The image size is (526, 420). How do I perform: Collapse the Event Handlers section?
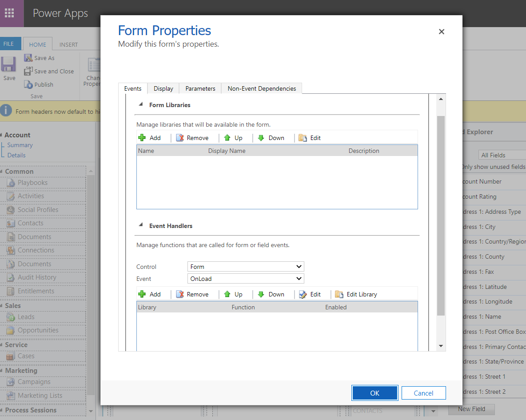(x=141, y=226)
